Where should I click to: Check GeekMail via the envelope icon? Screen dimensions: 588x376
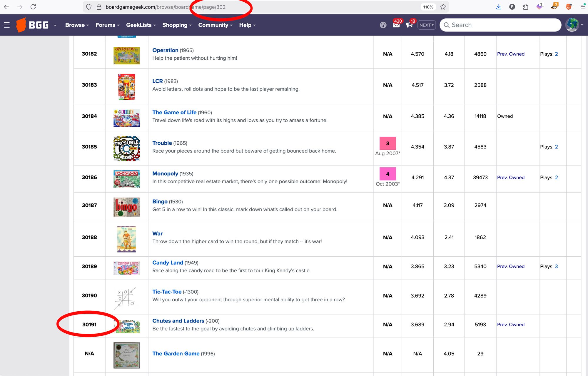pyautogui.click(x=396, y=25)
